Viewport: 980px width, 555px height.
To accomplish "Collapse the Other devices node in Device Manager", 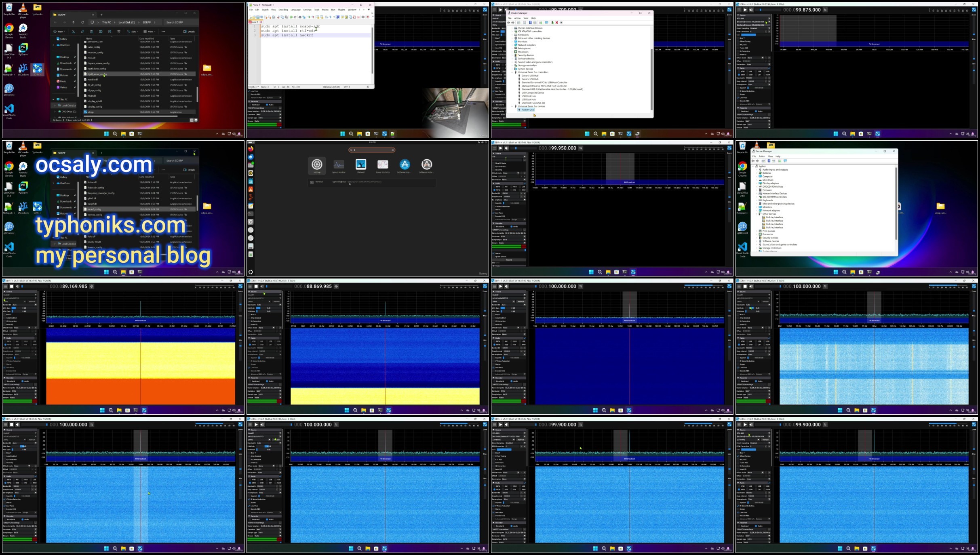I will coord(757,214).
